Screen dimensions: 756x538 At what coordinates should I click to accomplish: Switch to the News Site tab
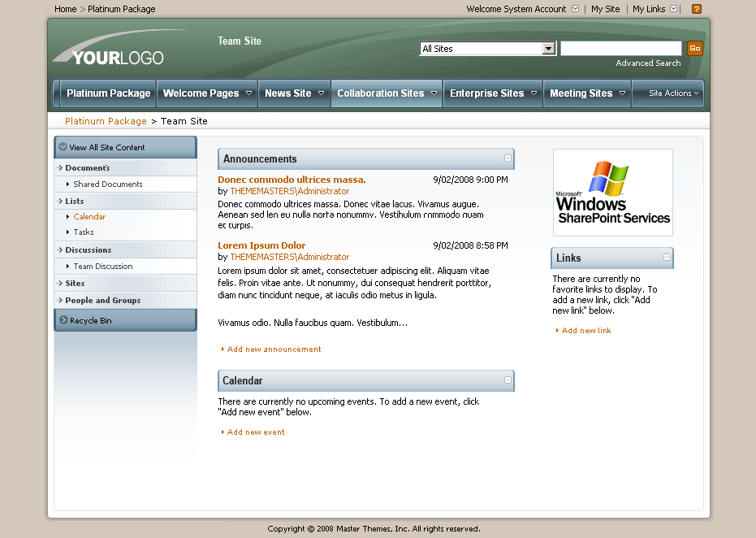288,93
